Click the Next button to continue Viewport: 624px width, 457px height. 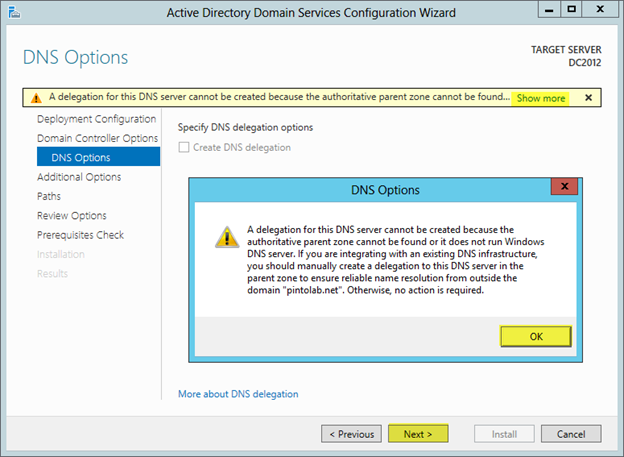pyautogui.click(x=418, y=434)
